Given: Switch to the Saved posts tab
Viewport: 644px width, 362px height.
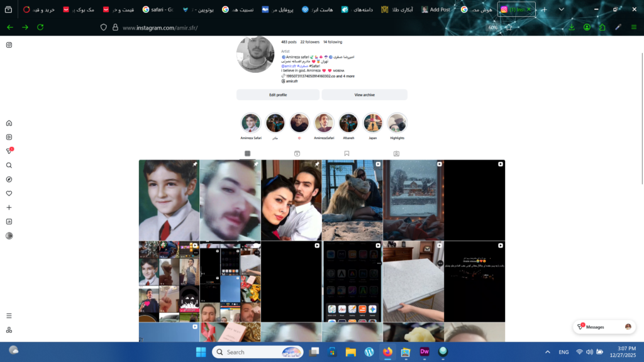Looking at the screenshot, I should coord(347,153).
